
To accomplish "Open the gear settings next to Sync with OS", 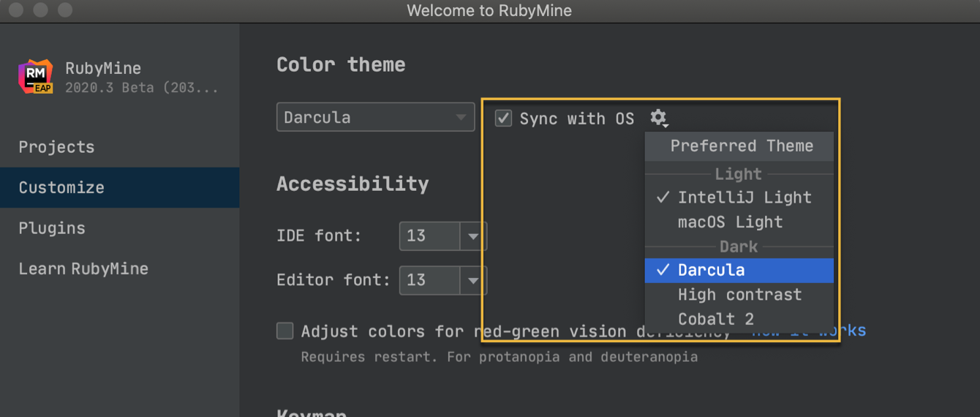I will 659,118.
